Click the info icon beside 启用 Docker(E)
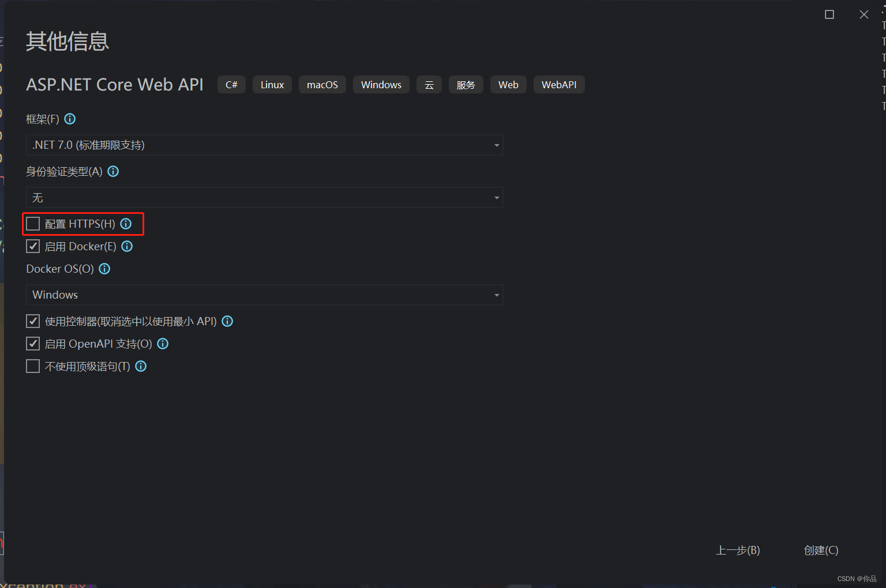The width and height of the screenshot is (886, 588). pyautogui.click(x=127, y=246)
